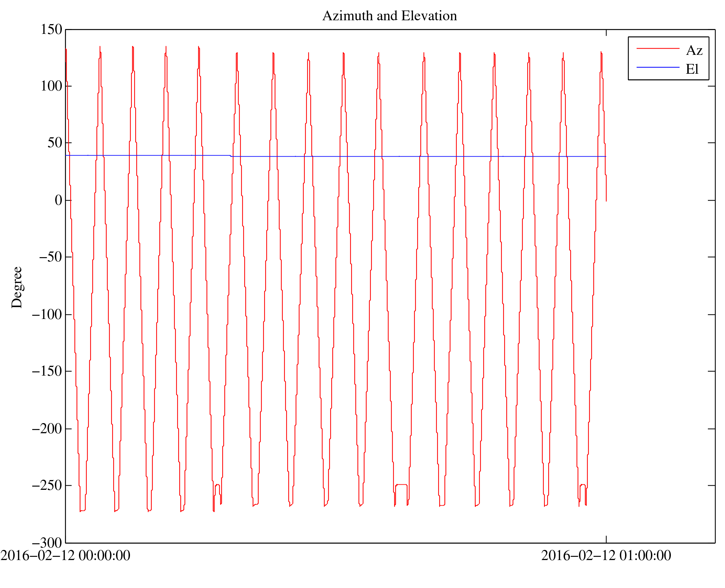
Task: Click the blue El legend line sample
Action: click(658, 67)
